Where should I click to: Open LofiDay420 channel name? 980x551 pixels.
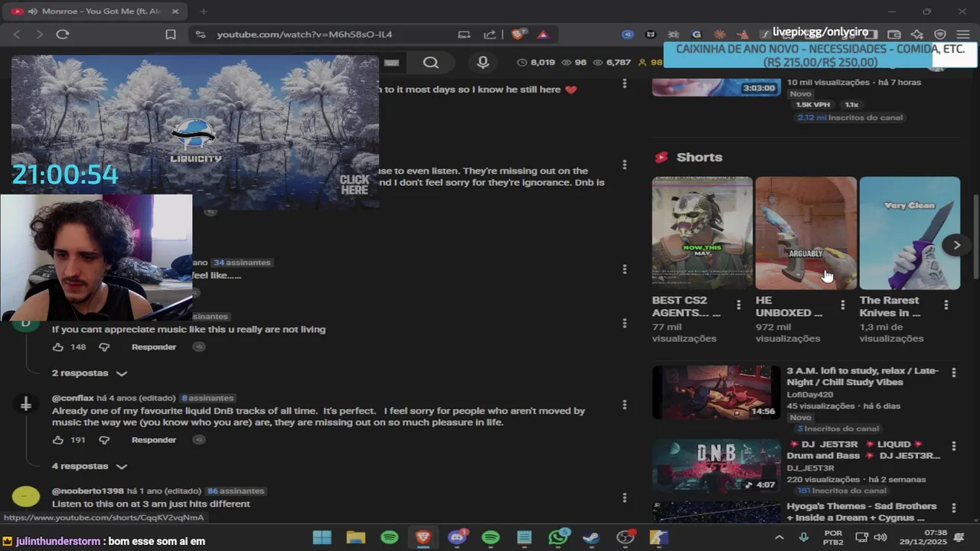809,395
